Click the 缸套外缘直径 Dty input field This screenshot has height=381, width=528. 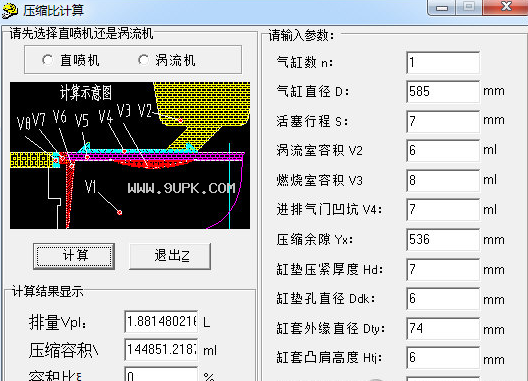(443, 328)
